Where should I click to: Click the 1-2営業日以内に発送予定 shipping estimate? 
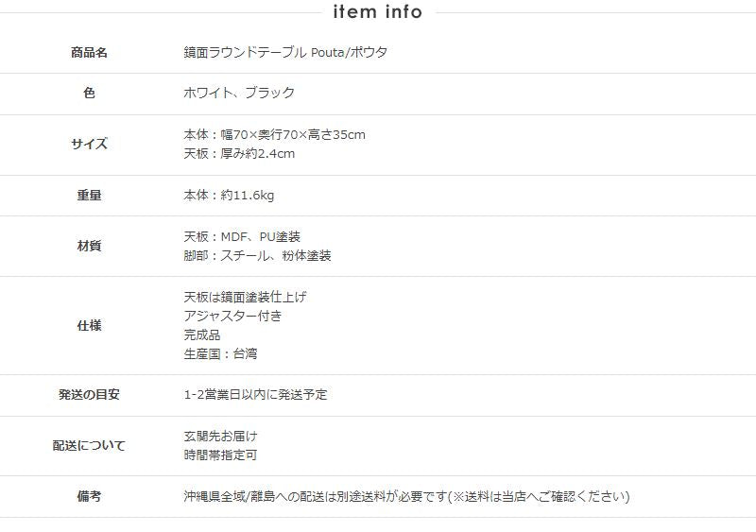255,395
